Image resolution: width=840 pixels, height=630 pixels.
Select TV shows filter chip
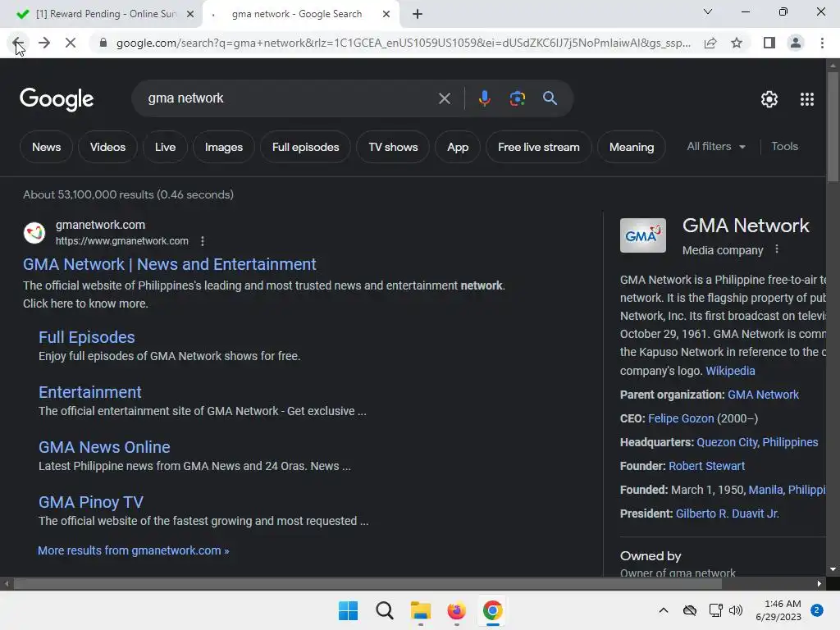click(393, 147)
